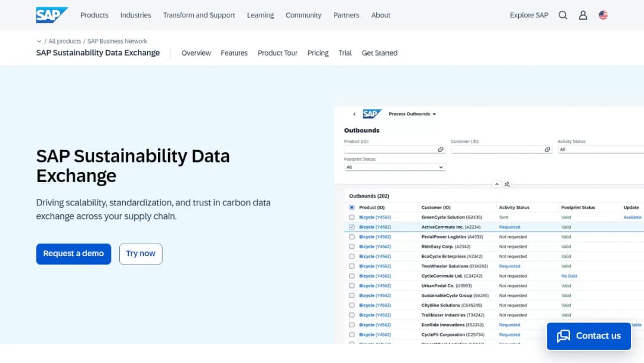Change country via the US flag icon
This screenshot has height=363, width=644.
pos(603,15)
